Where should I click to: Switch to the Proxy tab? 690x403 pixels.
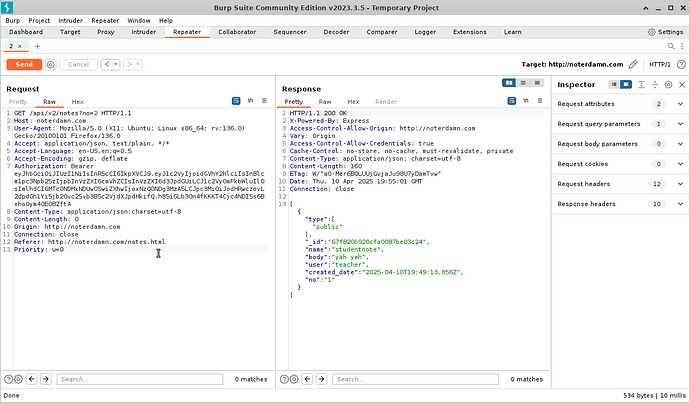(x=106, y=32)
